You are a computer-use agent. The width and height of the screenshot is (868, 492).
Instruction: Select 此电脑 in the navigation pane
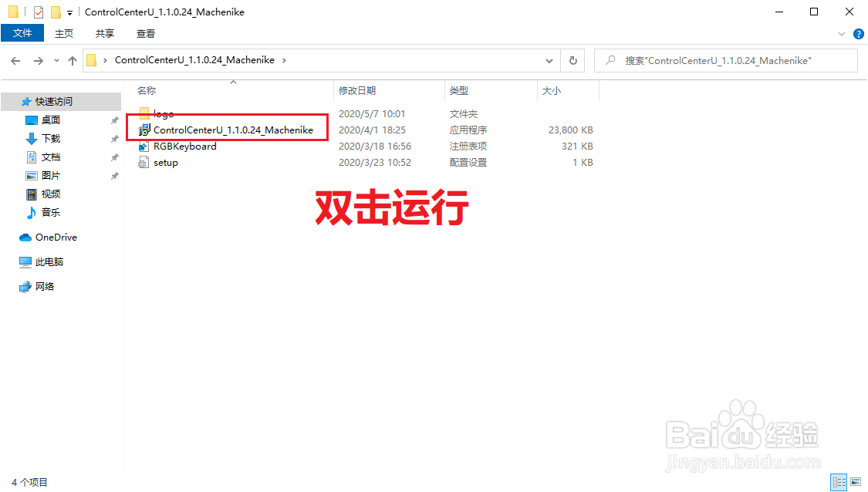point(49,261)
